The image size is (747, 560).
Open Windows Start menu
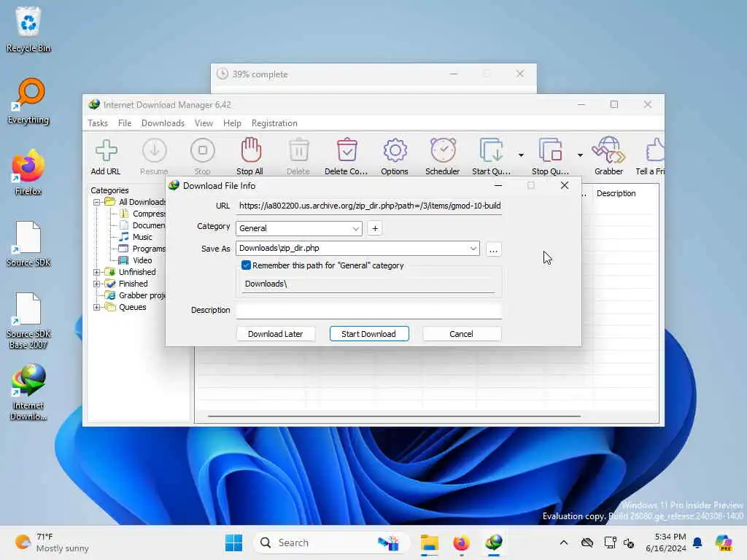point(233,542)
